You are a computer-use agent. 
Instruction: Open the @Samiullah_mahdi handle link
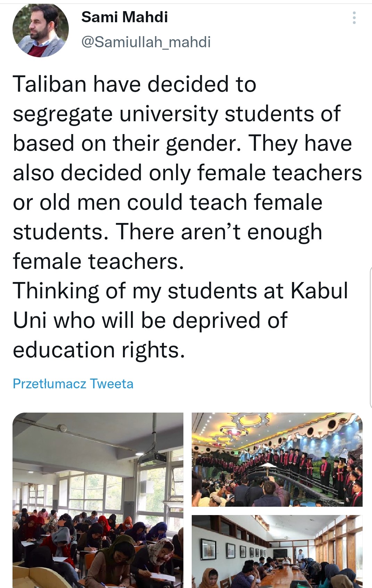(146, 42)
